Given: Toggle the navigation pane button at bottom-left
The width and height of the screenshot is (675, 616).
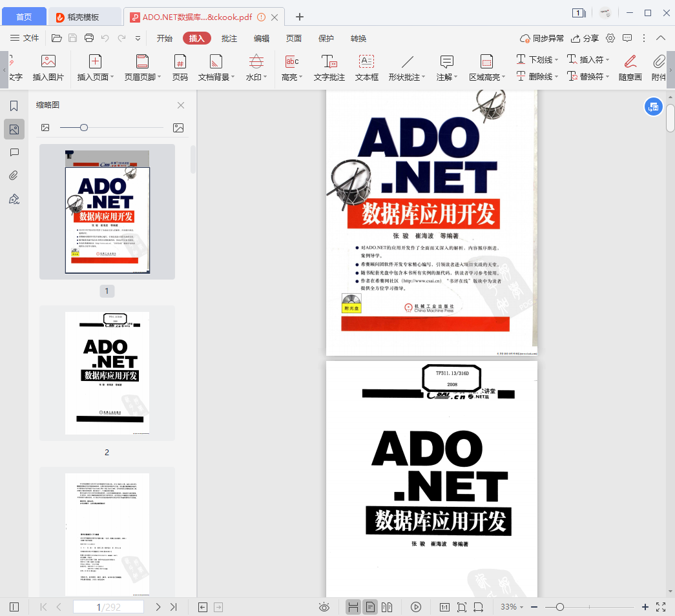Looking at the screenshot, I should tap(14, 607).
